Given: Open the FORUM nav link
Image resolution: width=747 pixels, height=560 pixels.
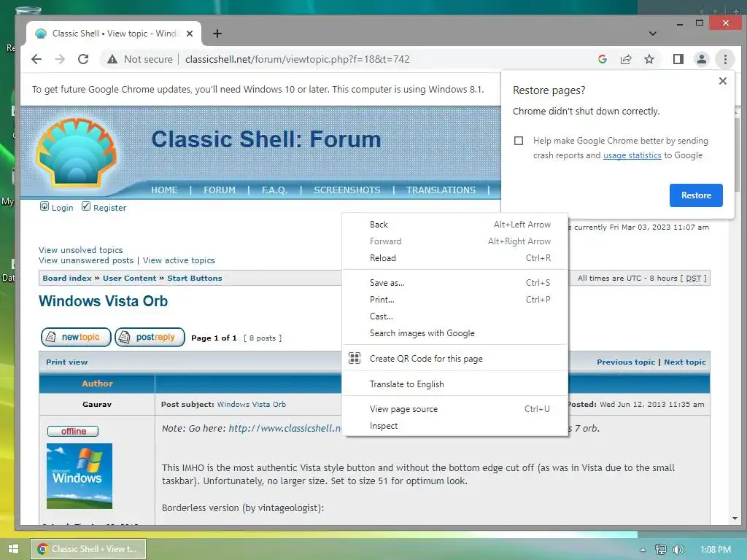Looking at the screenshot, I should click(219, 190).
